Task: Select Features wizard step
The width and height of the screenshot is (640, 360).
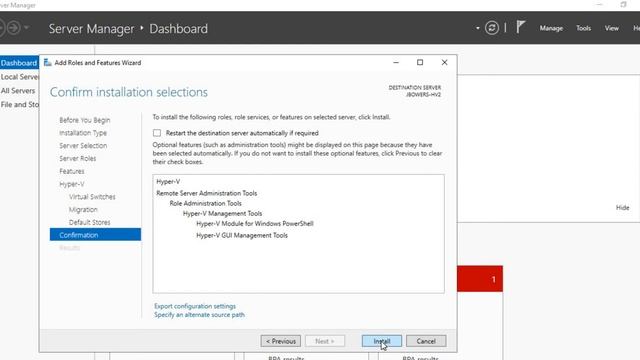Action: pyautogui.click(x=71, y=171)
